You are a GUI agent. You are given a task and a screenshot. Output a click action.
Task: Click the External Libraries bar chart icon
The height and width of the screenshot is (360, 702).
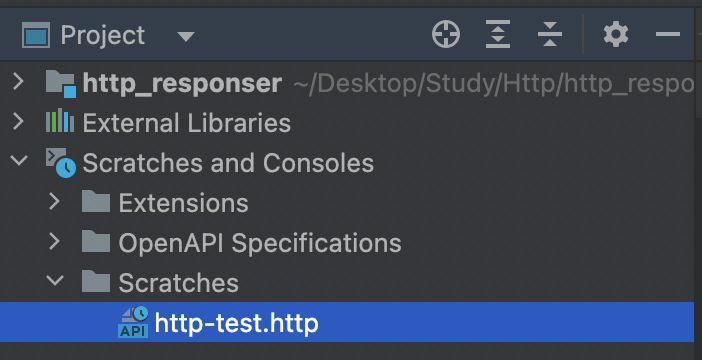(x=60, y=122)
